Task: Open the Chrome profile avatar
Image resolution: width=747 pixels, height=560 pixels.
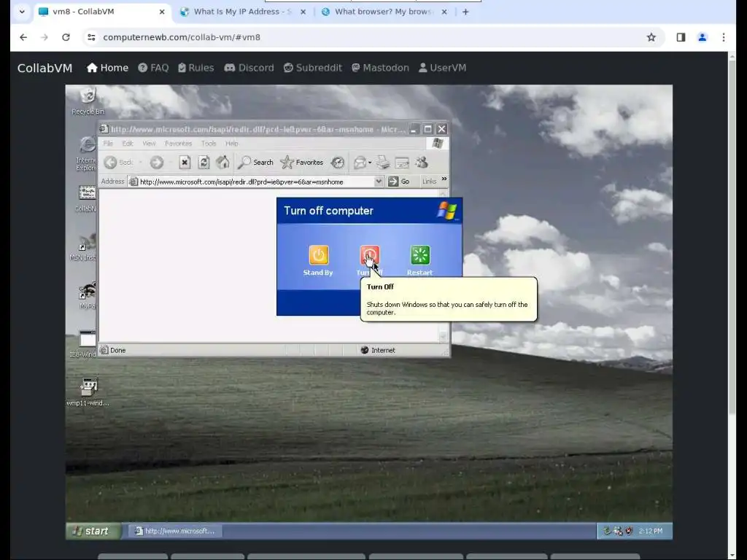Action: tap(703, 37)
